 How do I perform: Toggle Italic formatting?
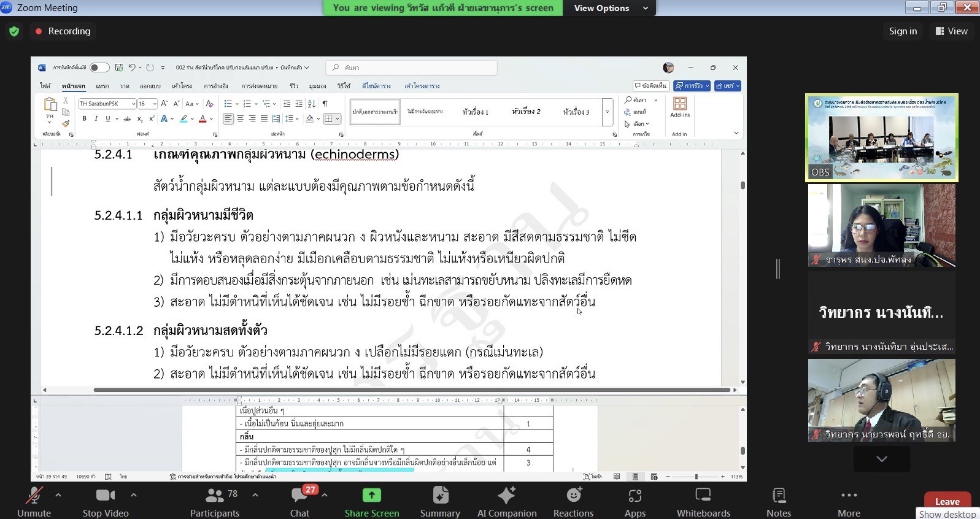point(96,119)
